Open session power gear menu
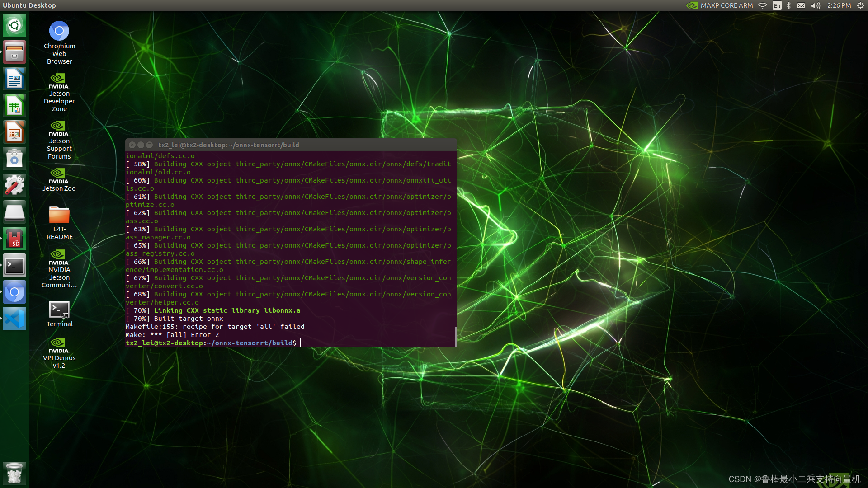The height and width of the screenshot is (488, 868). pos(861,5)
